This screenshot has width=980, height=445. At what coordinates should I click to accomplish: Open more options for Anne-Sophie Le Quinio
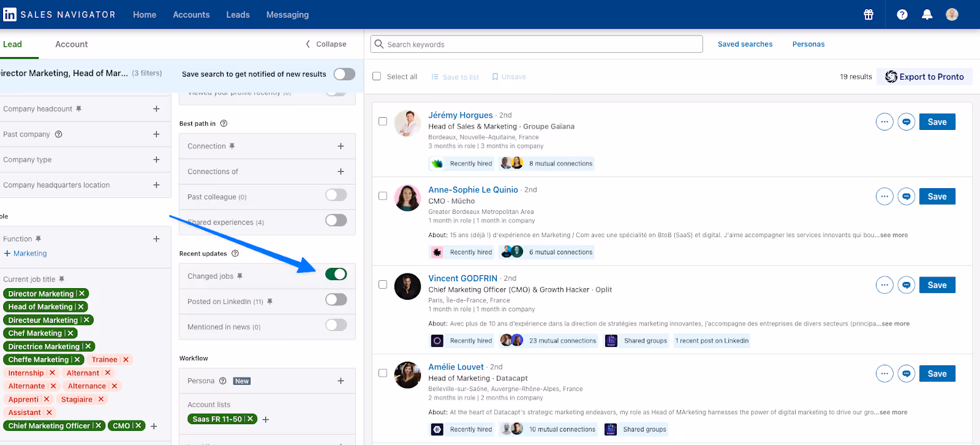(884, 197)
